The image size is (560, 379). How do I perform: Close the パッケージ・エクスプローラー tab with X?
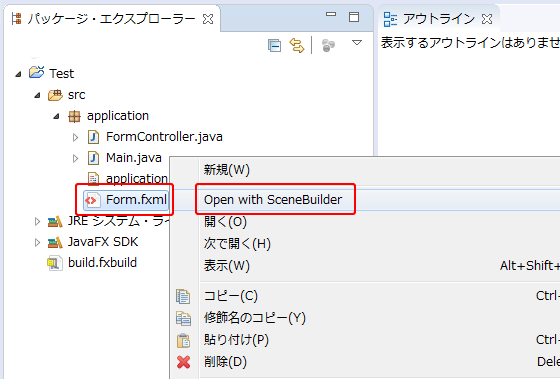pos(208,19)
